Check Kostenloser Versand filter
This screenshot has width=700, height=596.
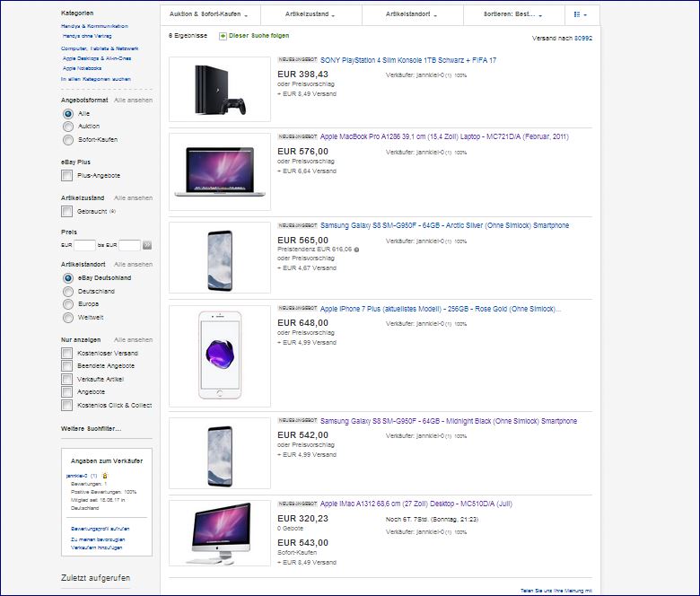coord(67,353)
